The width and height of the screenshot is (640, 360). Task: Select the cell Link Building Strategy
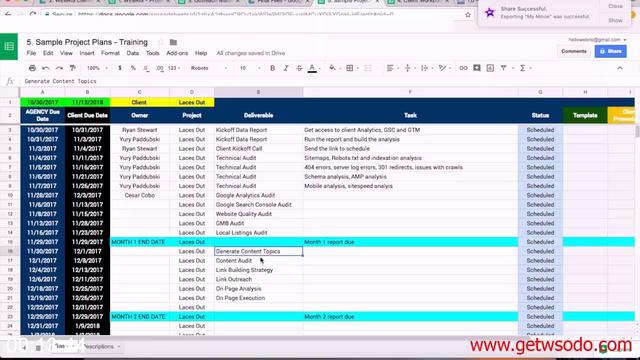point(258,270)
